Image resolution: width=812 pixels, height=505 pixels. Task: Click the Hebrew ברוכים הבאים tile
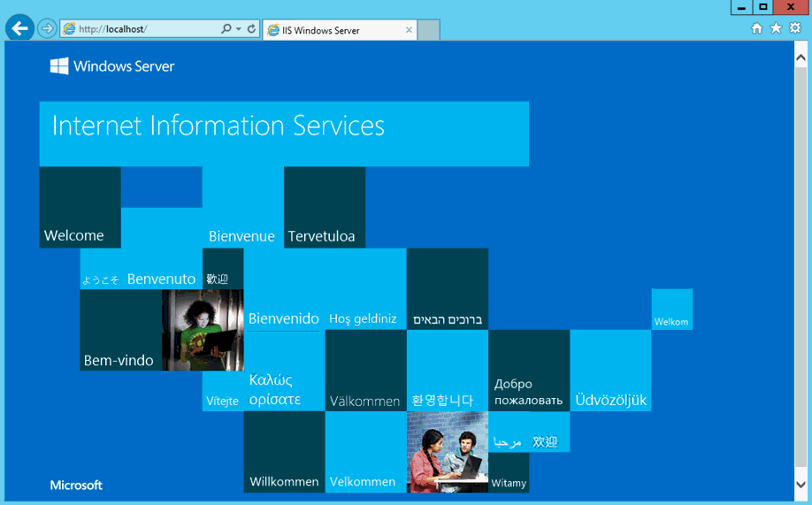[x=448, y=288]
